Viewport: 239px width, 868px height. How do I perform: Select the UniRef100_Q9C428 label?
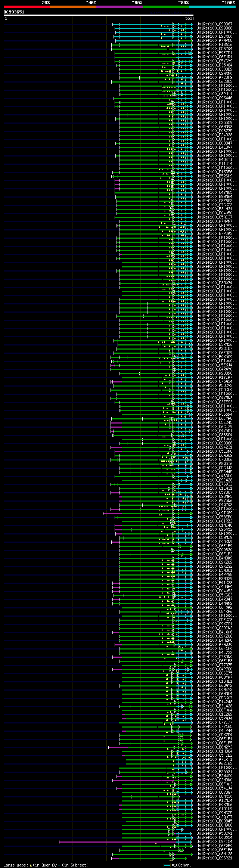click(214, 480)
